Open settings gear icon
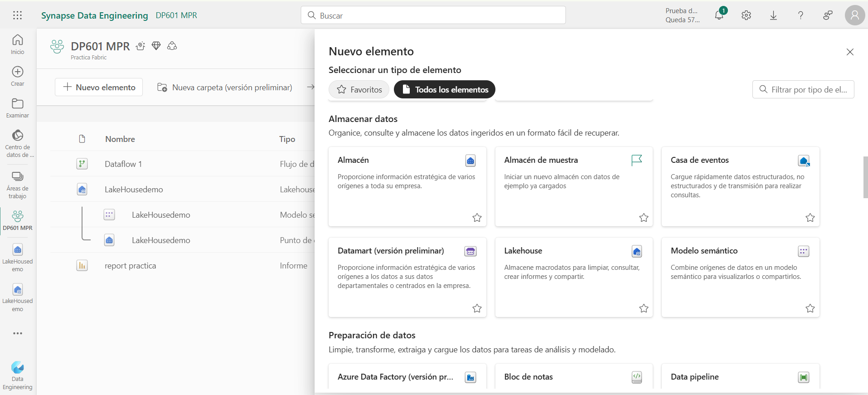The width and height of the screenshot is (868, 395). click(746, 15)
